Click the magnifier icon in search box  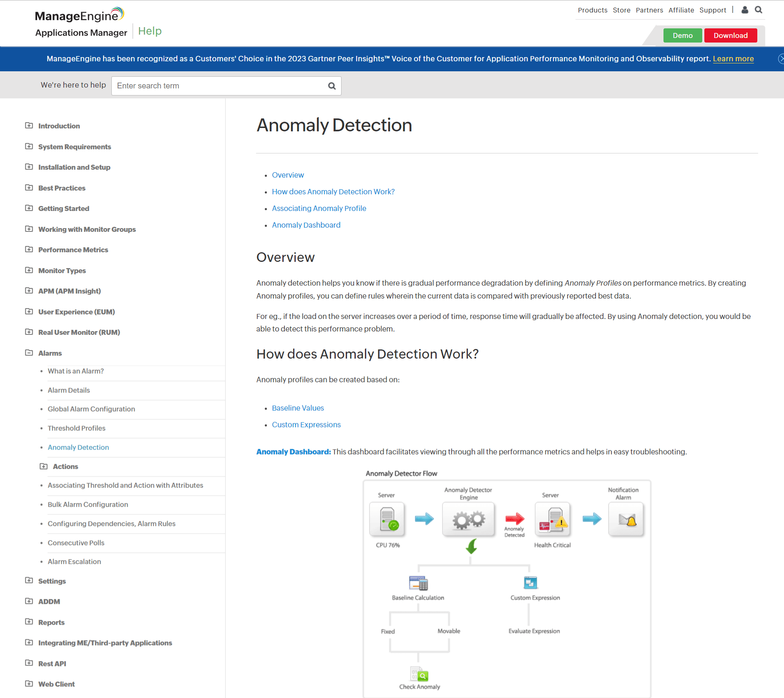click(x=332, y=86)
